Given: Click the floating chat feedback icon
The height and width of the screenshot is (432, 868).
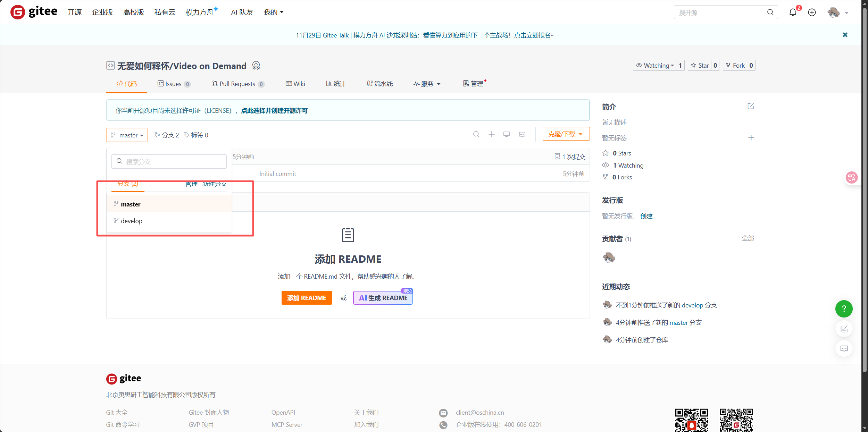Looking at the screenshot, I should (844, 348).
